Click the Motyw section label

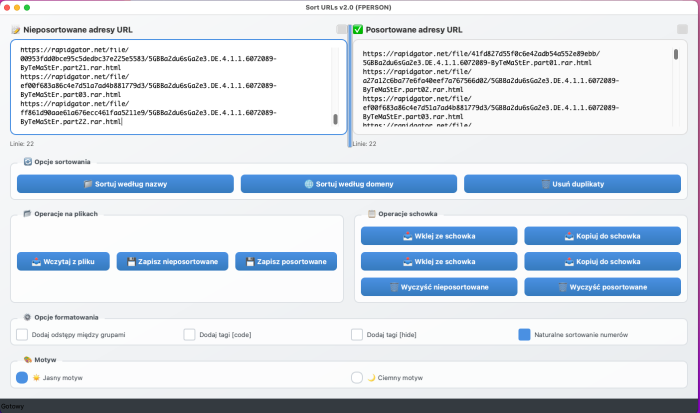(x=45, y=360)
